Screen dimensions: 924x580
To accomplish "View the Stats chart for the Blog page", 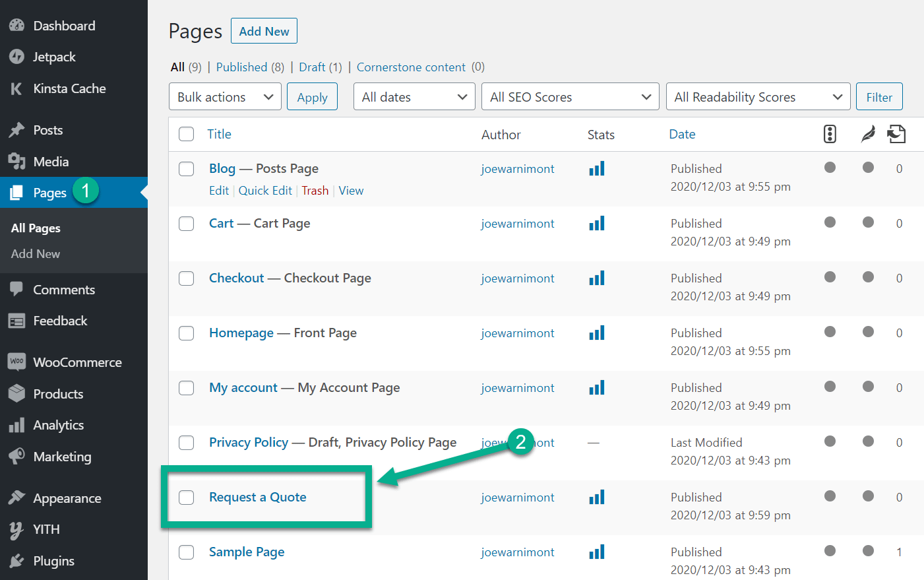I will coord(596,168).
